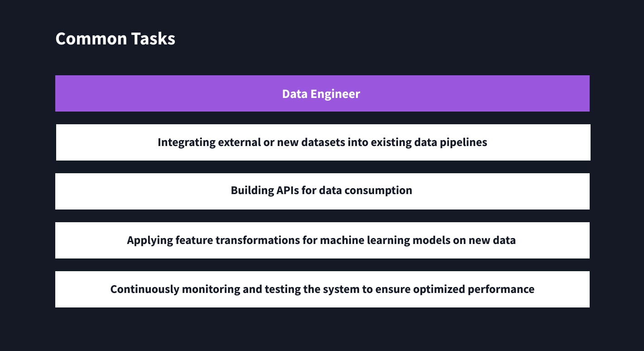Click the word "Applying" in the third card
Screen dimensions: 644x351
click(x=147, y=240)
